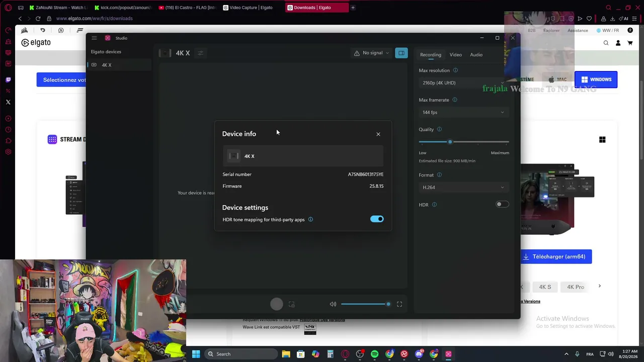Switch to the kick.com popout browser tab
Screen dimensions: 644x362
pos(124,8)
